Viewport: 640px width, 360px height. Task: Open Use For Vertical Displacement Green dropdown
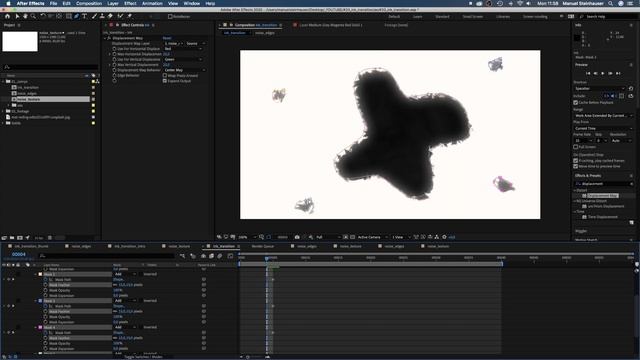pos(183,59)
